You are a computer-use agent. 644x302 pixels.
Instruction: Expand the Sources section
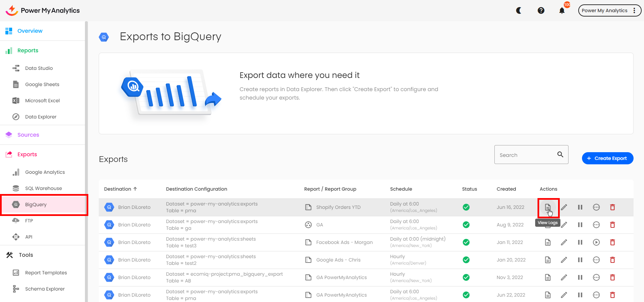tap(28, 135)
